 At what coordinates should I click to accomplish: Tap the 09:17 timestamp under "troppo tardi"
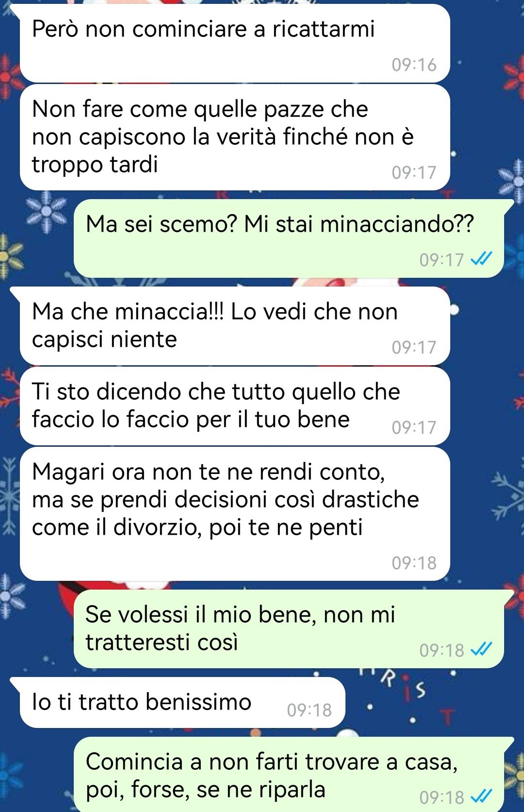[x=414, y=172]
